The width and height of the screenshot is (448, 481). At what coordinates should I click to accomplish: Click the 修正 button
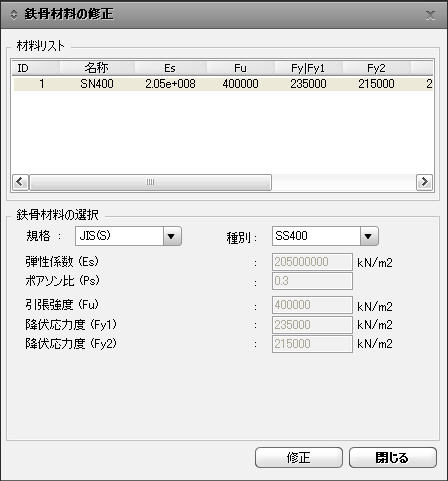[299, 457]
